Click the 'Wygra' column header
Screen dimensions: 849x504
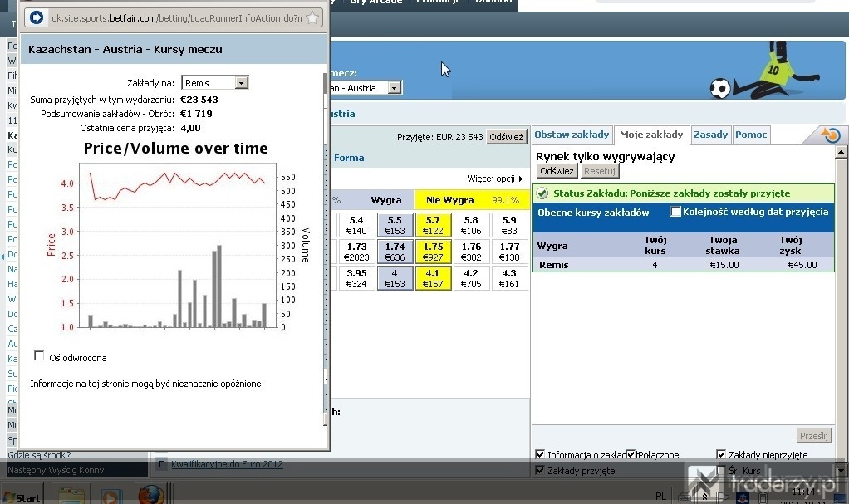click(x=386, y=200)
